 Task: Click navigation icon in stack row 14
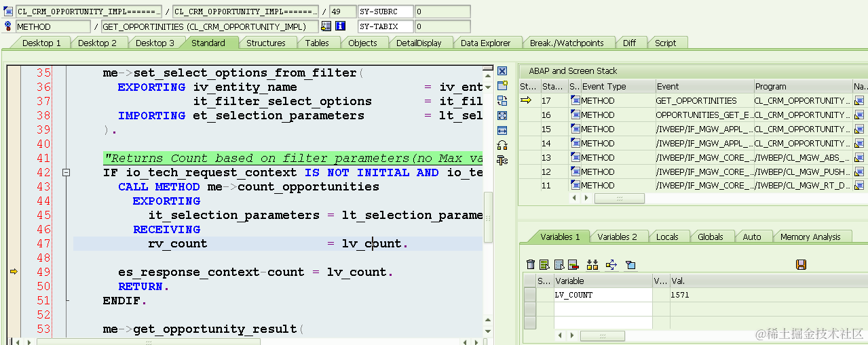859,144
